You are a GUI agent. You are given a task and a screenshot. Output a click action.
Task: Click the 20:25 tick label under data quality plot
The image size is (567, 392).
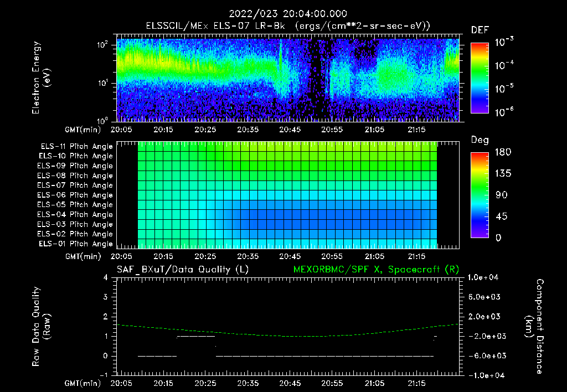pos(205,383)
